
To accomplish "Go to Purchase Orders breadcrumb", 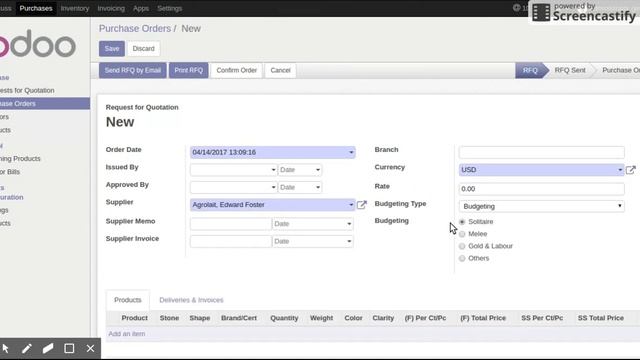I will [135, 29].
